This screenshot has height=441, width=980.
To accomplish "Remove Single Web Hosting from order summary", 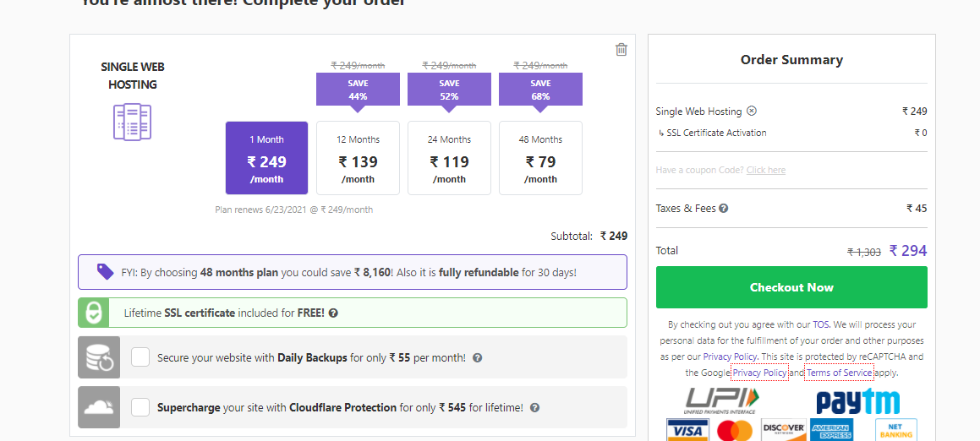I will (x=752, y=111).
